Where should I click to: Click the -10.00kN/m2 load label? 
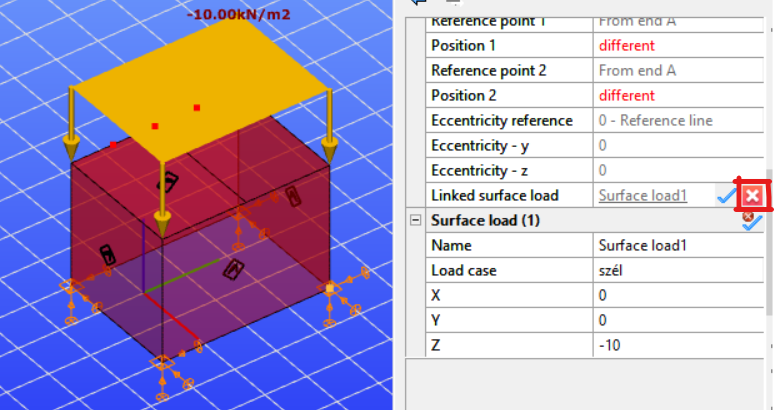pyautogui.click(x=238, y=15)
